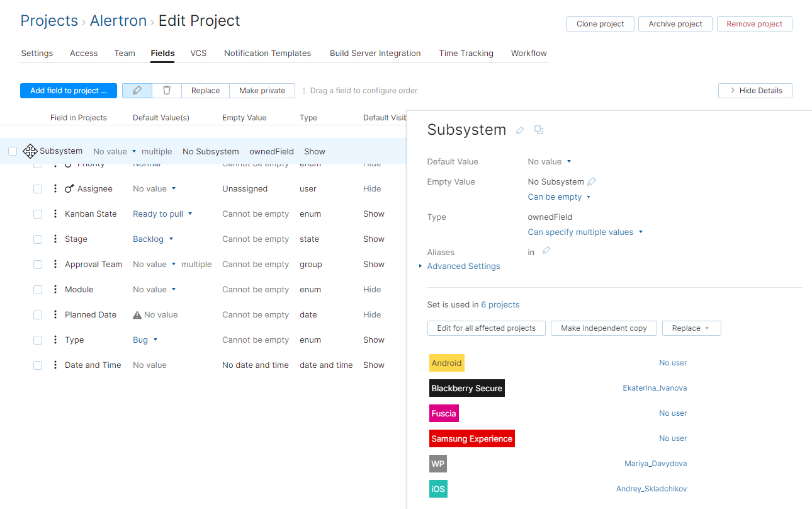Switch to the Workflow tab
The height and width of the screenshot is (509, 812).
click(529, 53)
